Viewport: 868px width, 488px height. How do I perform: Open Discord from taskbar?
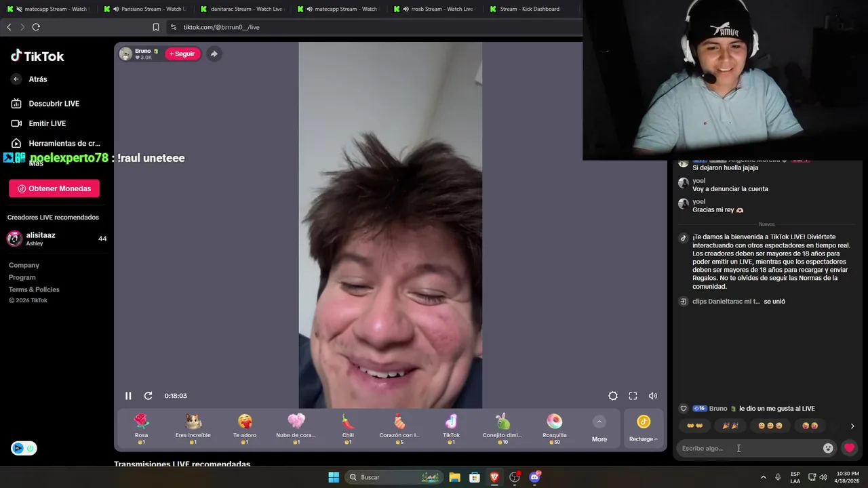coord(534,477)
